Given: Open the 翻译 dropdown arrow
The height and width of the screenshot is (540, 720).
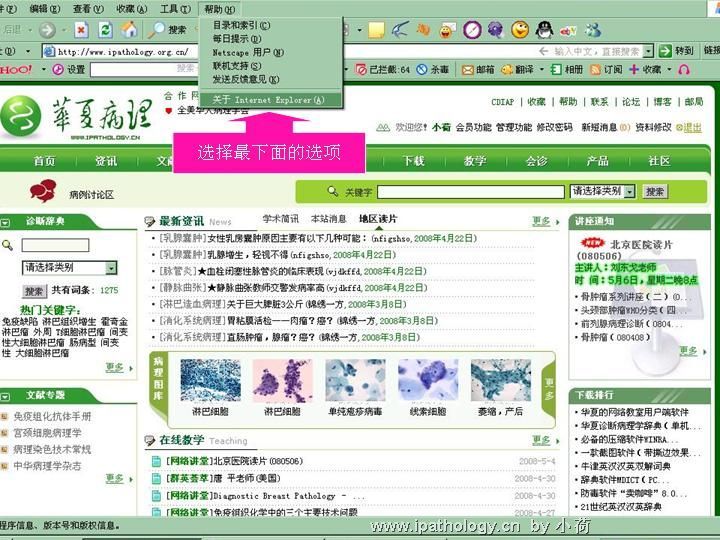Looking at the screenshot, I should (542, 69).
